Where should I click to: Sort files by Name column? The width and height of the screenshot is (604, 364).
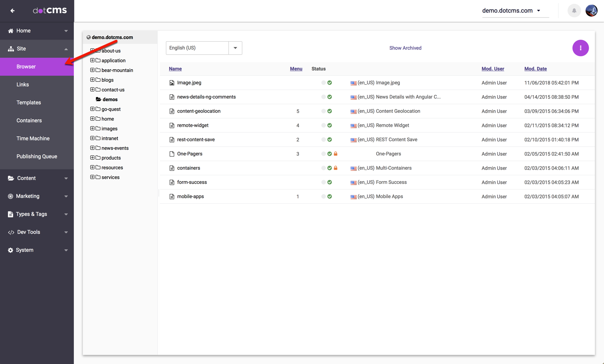(175, 69)
